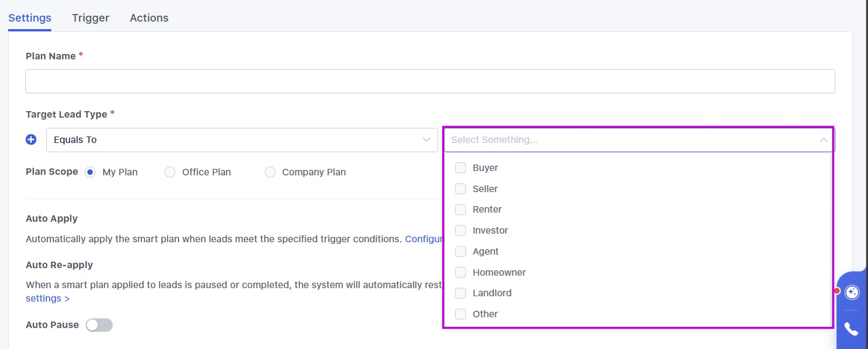Choose the Company Plan radio option

coord(270,172)
